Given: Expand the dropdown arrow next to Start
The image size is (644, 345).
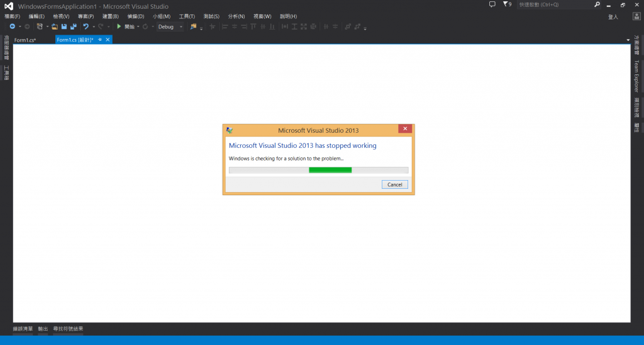Looking at the screenshot, I should click(138, 26).
